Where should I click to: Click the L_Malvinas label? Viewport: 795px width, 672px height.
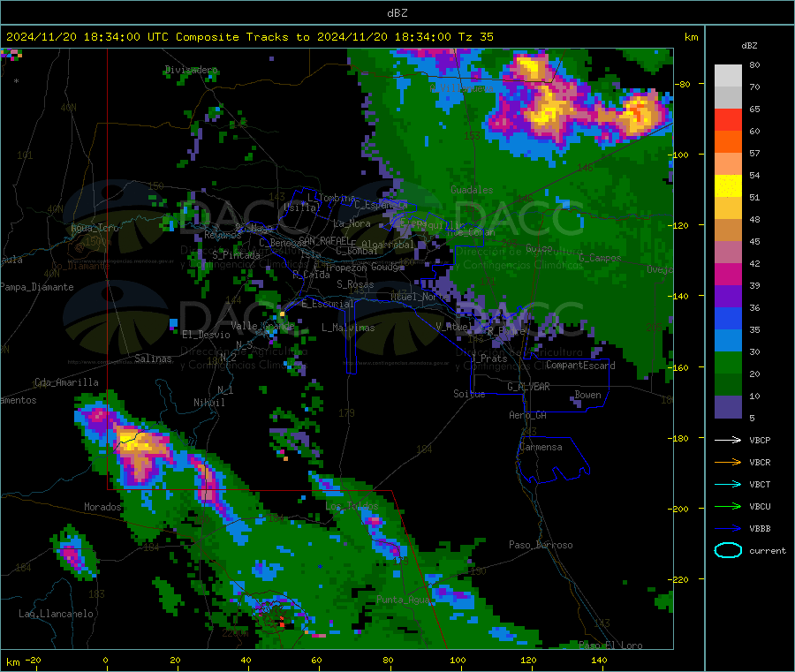pos(348,328)
